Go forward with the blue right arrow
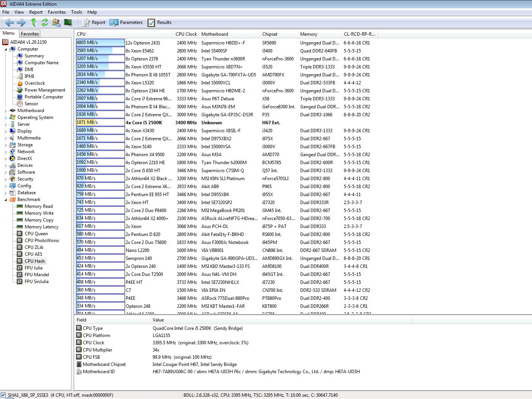Image resolution: width=532 pixels, height=399 pixels. tap(21, 22)
